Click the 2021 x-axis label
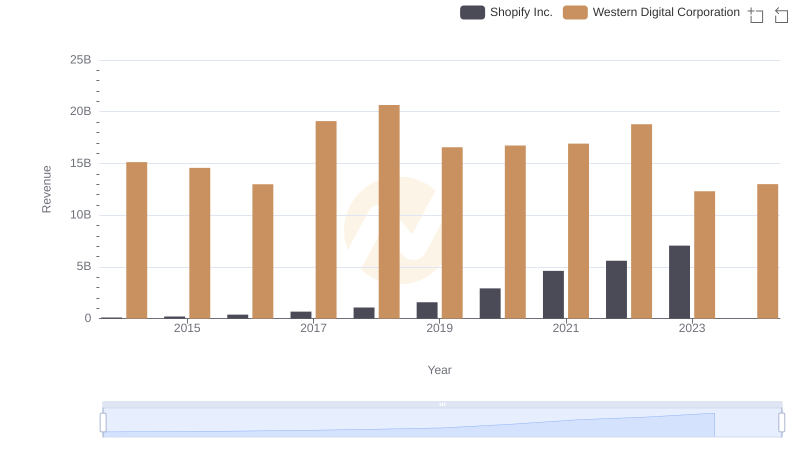800x461 pixels. click(x=566, y=328)
